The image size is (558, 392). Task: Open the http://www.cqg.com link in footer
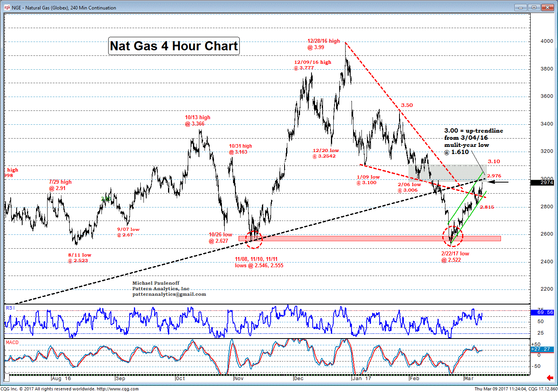pos(118,389)
